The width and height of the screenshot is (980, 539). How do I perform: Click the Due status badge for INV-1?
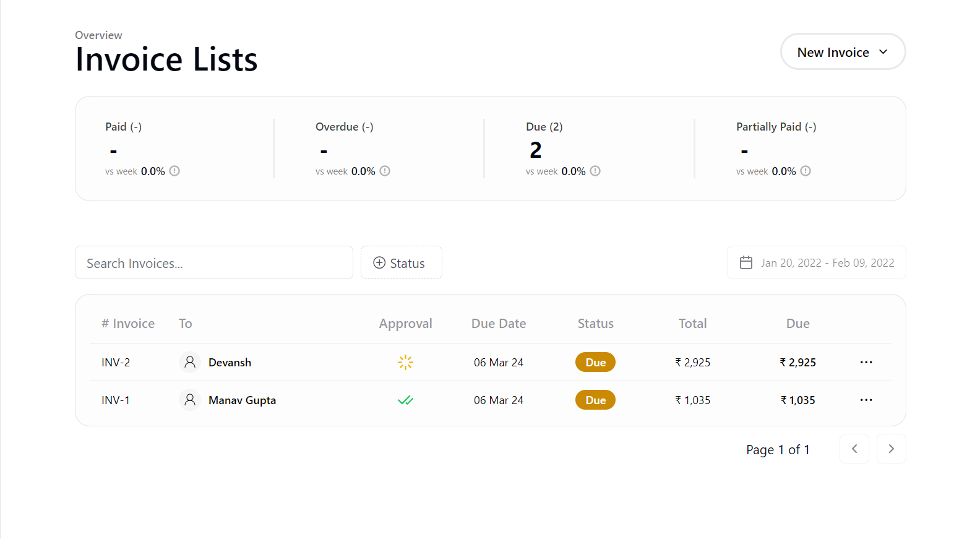[x=595, y=400]
